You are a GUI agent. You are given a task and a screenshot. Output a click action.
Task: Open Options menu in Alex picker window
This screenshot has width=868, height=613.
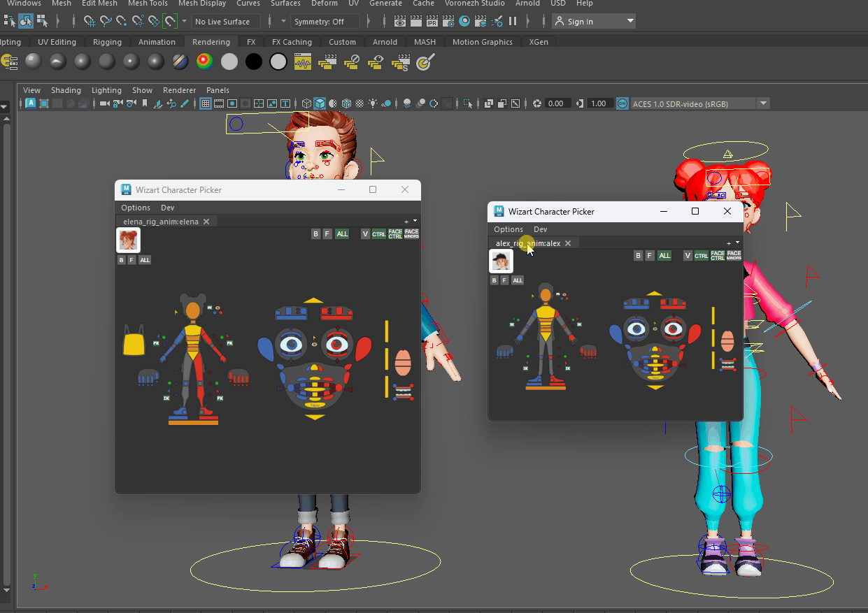pos(508,229)
